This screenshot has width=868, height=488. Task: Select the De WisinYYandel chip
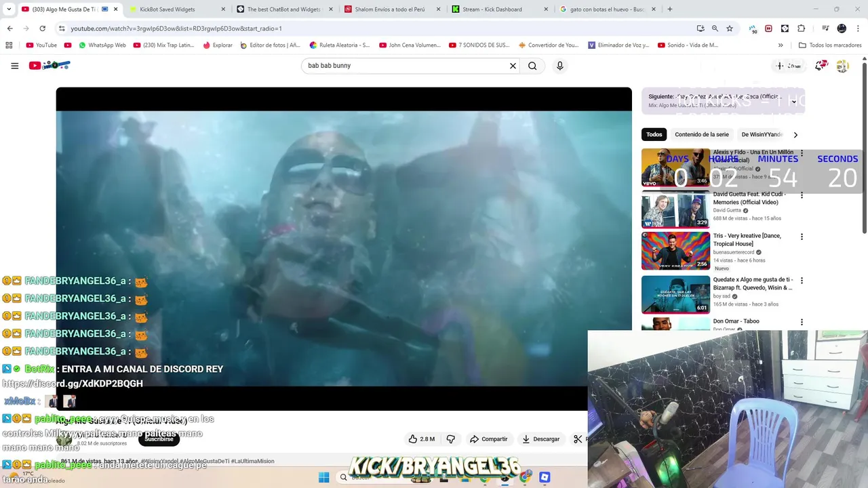coord(762,134)
